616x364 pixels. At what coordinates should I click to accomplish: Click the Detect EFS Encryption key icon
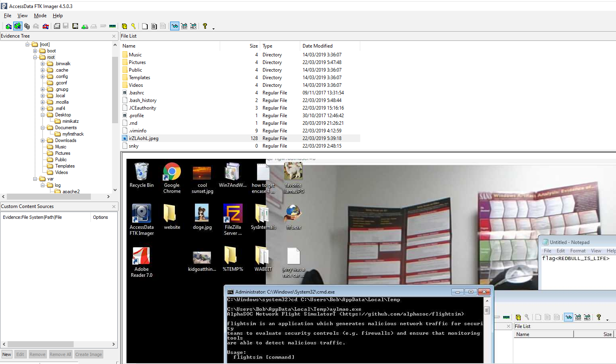tap(134, 26)
